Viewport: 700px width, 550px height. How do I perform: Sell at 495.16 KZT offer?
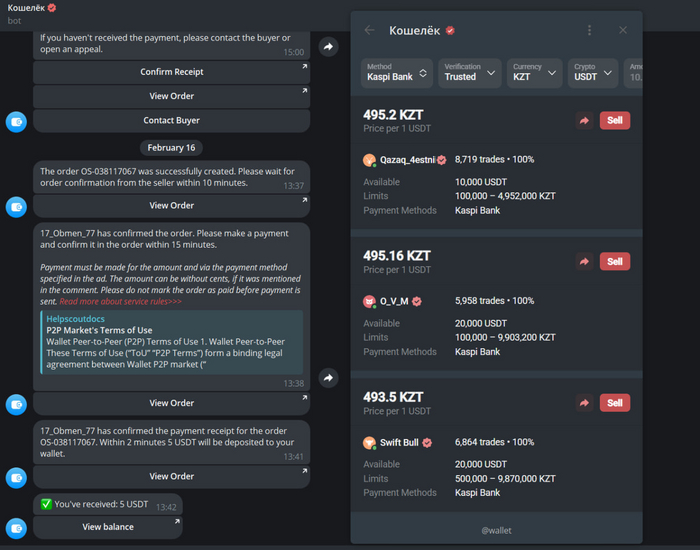click(x=615, y=262)
